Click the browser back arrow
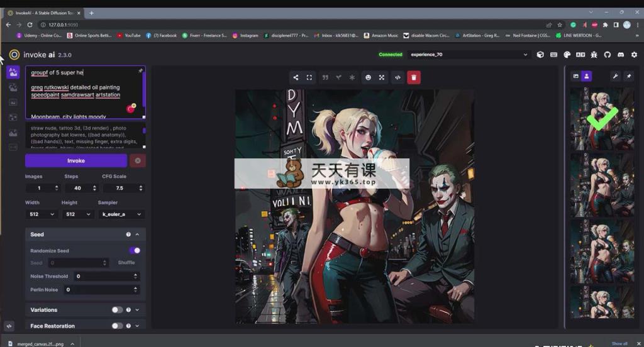The width and height of the screenshot is (644, 347). tap(8, 25)
